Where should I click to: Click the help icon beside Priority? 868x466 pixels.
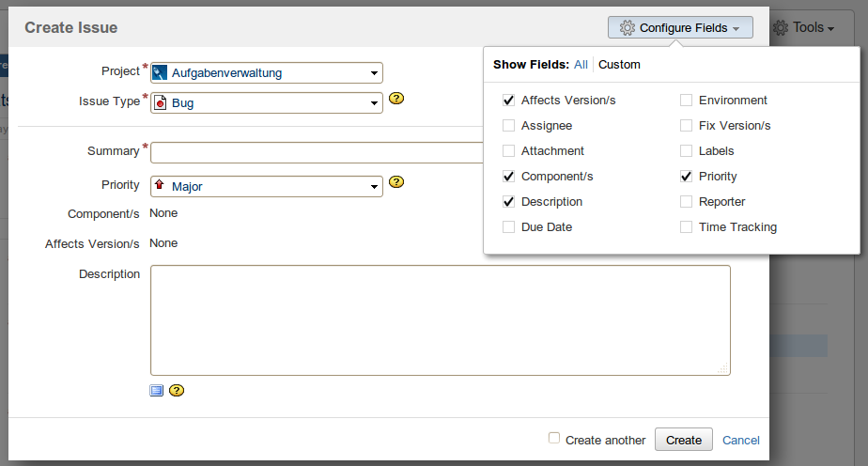point(396,182)
